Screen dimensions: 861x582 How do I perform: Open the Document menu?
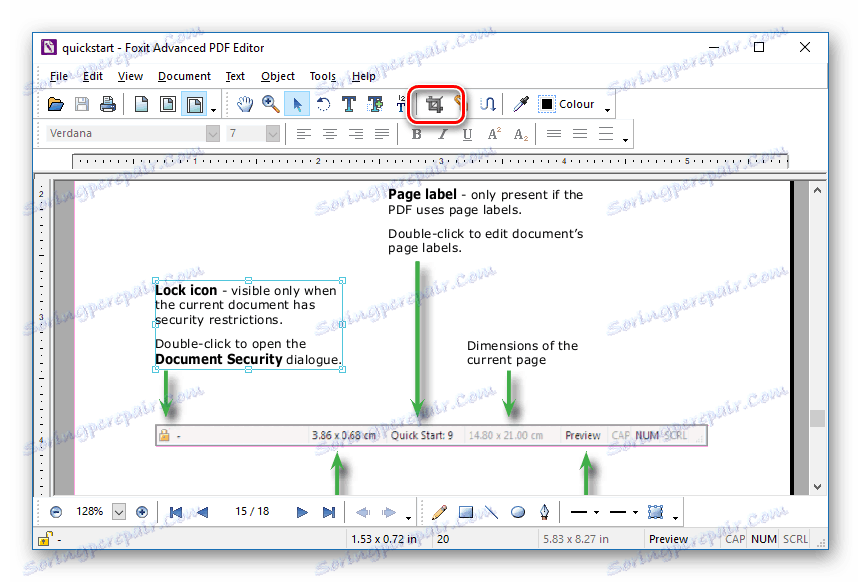pos(184,76)
